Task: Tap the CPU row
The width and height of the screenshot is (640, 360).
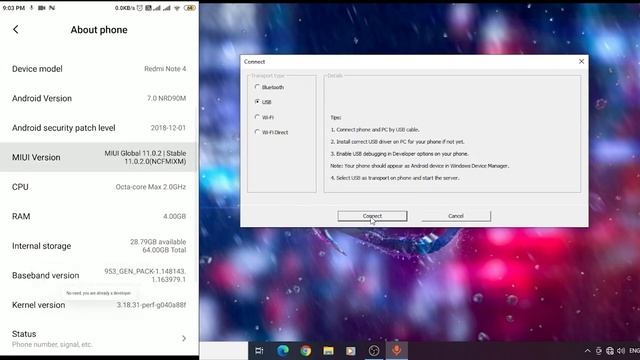Action: (x=98, y=187)
